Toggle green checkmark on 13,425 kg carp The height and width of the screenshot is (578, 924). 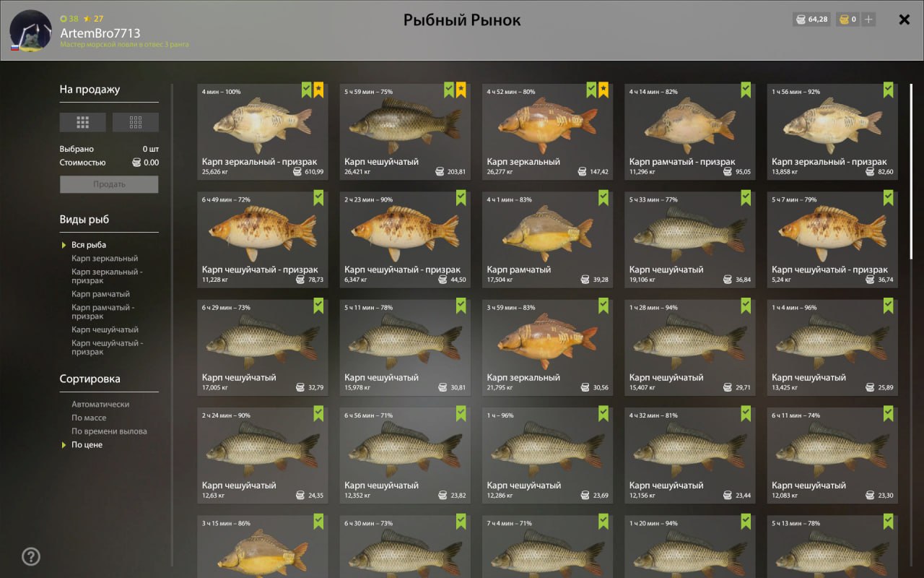[889, 306]
